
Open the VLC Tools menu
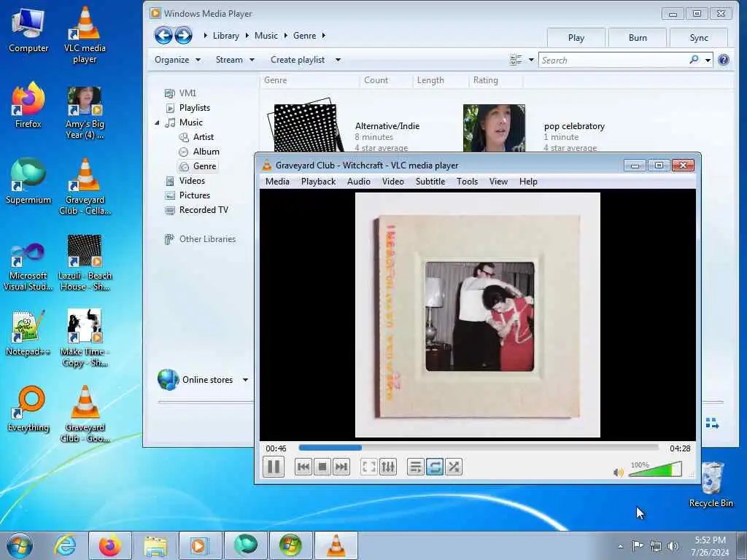tap(467, 182)
